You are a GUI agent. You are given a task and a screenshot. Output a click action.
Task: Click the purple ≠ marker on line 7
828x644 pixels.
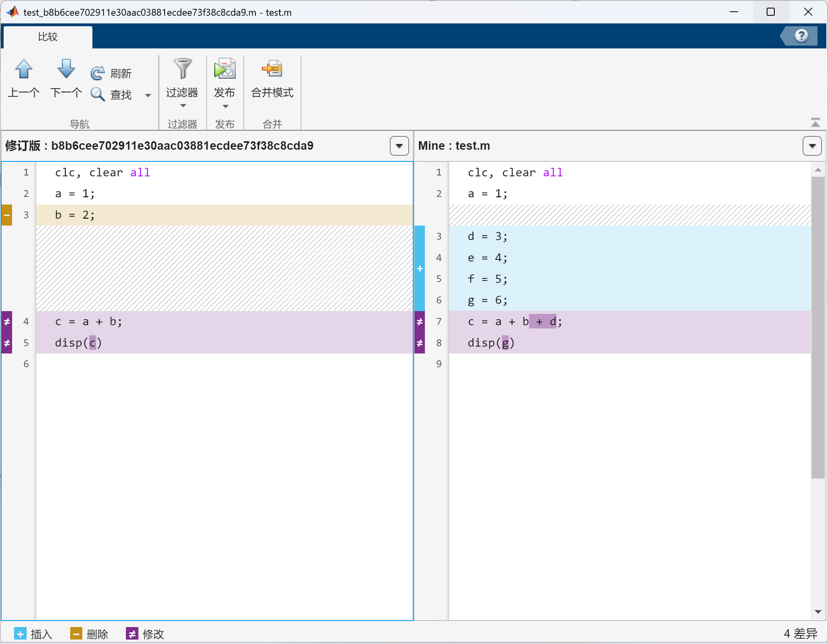pos(420,321)
